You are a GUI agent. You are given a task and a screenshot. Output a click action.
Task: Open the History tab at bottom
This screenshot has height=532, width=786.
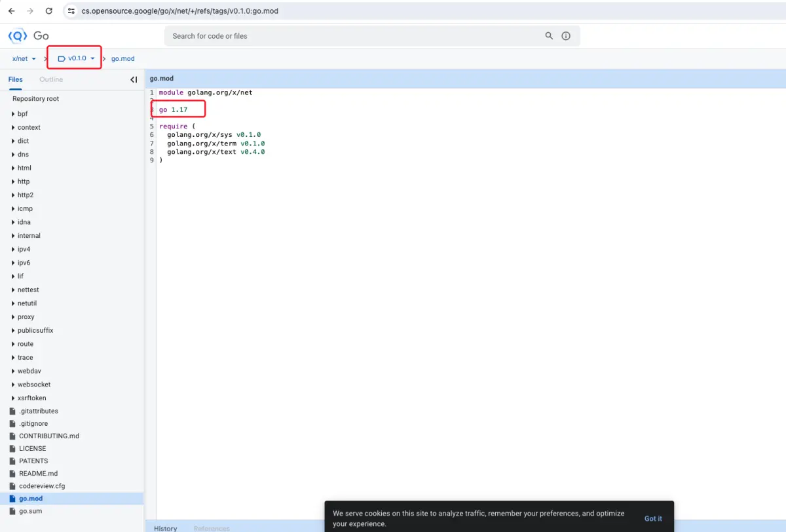tap(166, 528)
